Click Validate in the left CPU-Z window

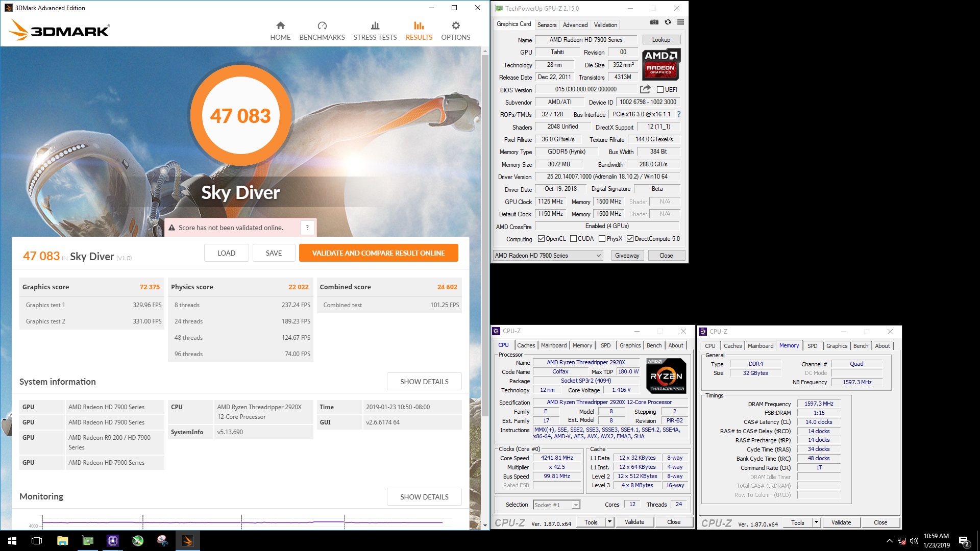point(634,522)
